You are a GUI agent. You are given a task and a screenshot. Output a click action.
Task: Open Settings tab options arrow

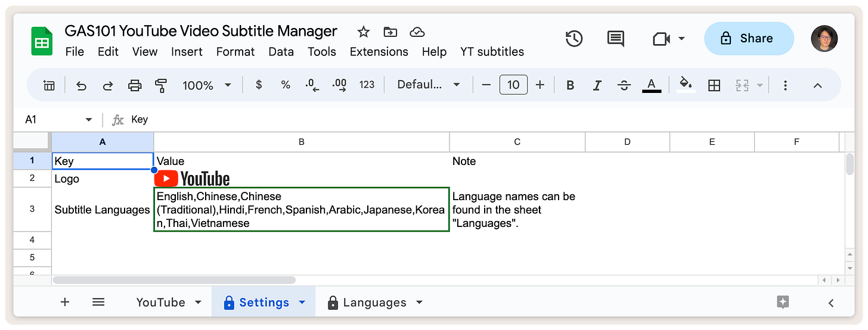click(x=302, y=303)
